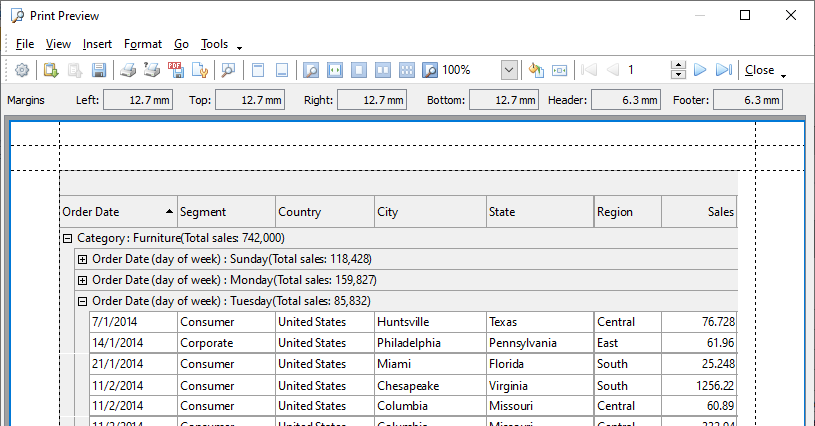This screenshot has width=815, height=426.
Task: Open the design settings gear icon
Action: pyautogui.click(x=22, y=70)
